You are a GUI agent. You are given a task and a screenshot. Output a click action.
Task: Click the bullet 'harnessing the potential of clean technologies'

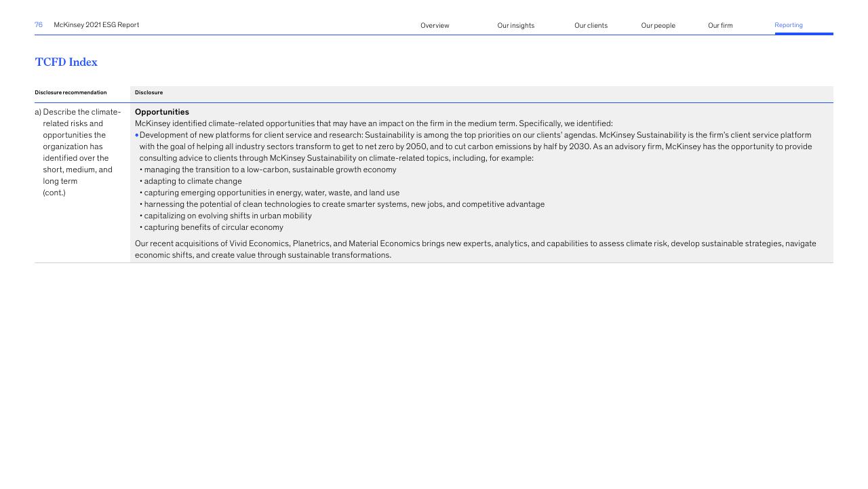click(342, 204)
